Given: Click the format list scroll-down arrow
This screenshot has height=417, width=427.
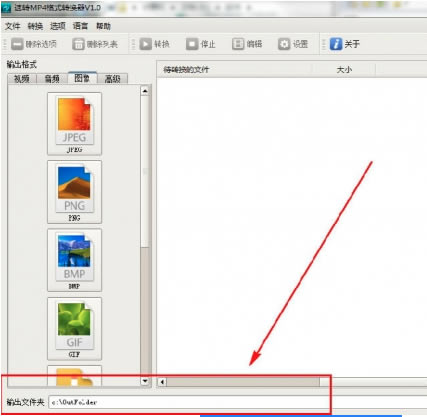Looking at the screenshot, I should 145,381.
